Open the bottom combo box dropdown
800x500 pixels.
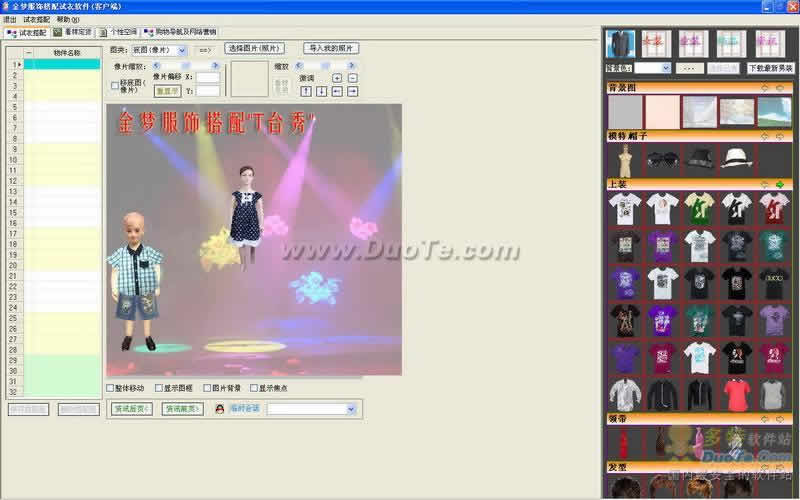tap(351, 409)
